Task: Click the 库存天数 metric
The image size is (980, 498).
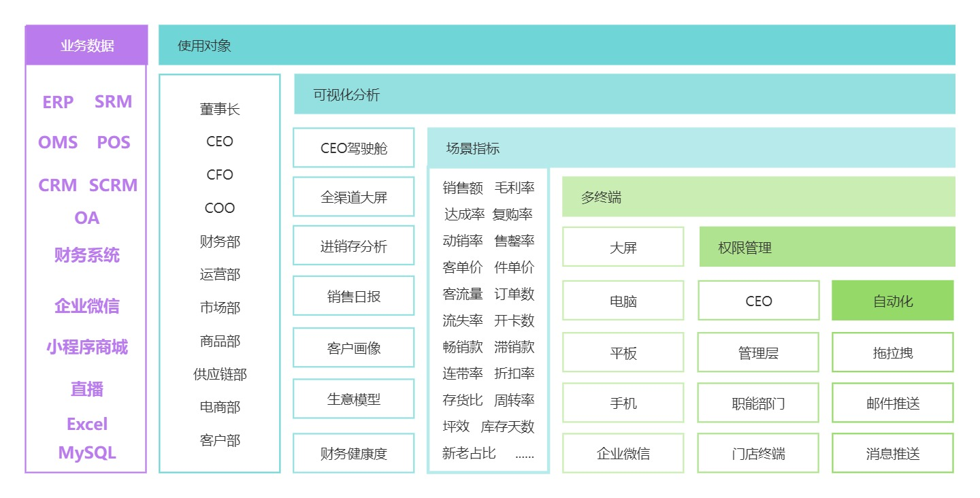Action: pyautogui.click(x=508, y=427)
